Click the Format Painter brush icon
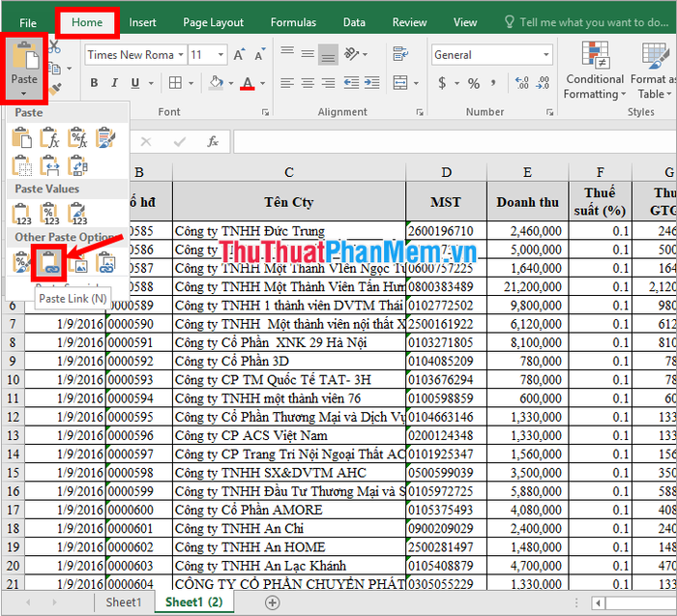677x616 pixels. tap(55, 89)
